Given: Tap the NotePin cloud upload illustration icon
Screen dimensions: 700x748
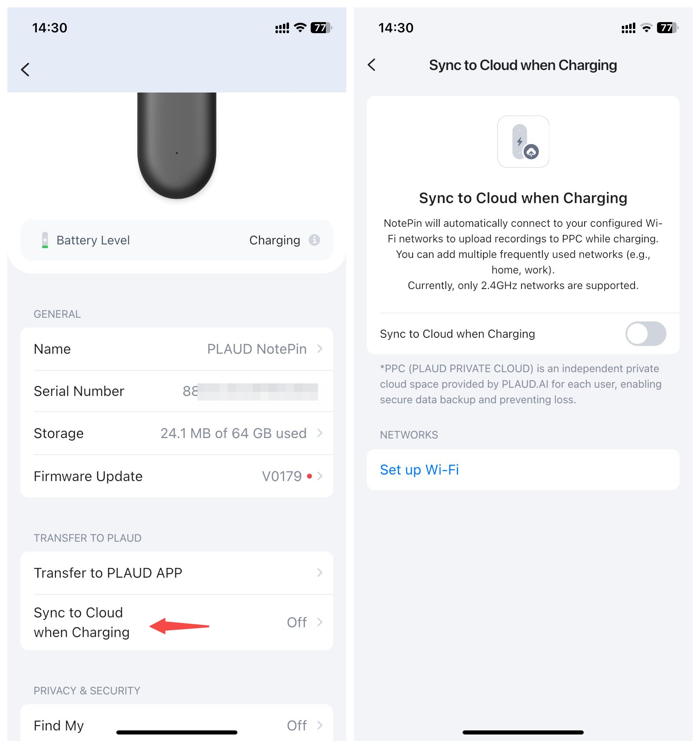Looking at the screenshot, I should [x=523, y=142].
